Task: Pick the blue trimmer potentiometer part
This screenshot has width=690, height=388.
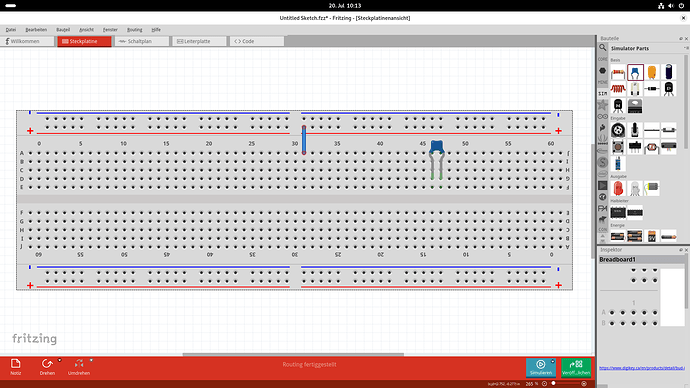Action: pos(618,164)
